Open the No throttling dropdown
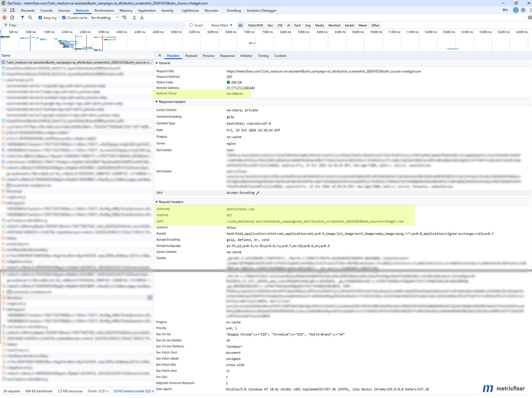The width and height of the screenshot is (532, 398). pyautogui.click(x=104, y=18)
